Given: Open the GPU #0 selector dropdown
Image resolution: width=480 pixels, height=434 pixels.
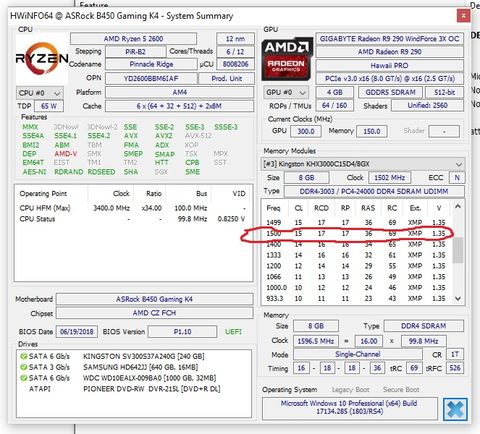Looking at the screenshot, I should pos(286,92).
